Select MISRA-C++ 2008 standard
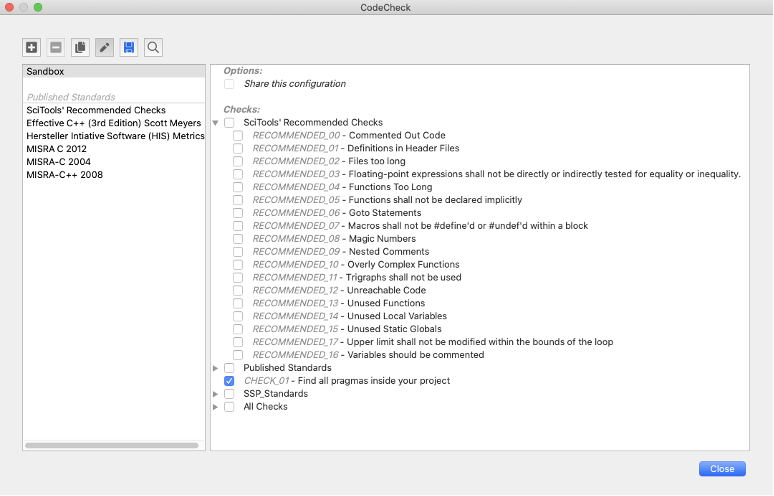This screenshot has height=496, width=774. point(114,175)
